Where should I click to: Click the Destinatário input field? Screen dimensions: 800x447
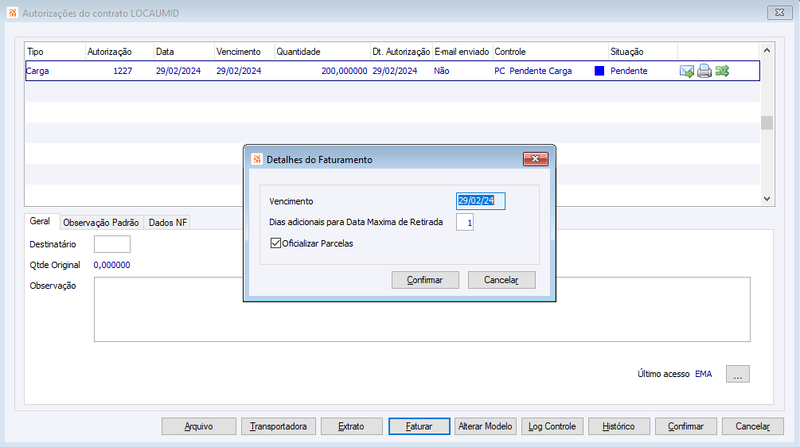point(112,244)
